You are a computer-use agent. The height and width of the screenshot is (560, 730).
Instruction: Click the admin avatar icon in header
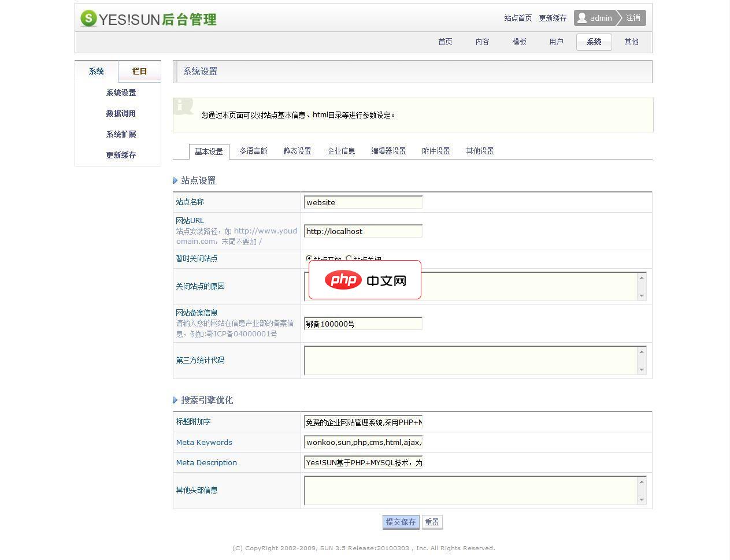(x=581, y=18)
